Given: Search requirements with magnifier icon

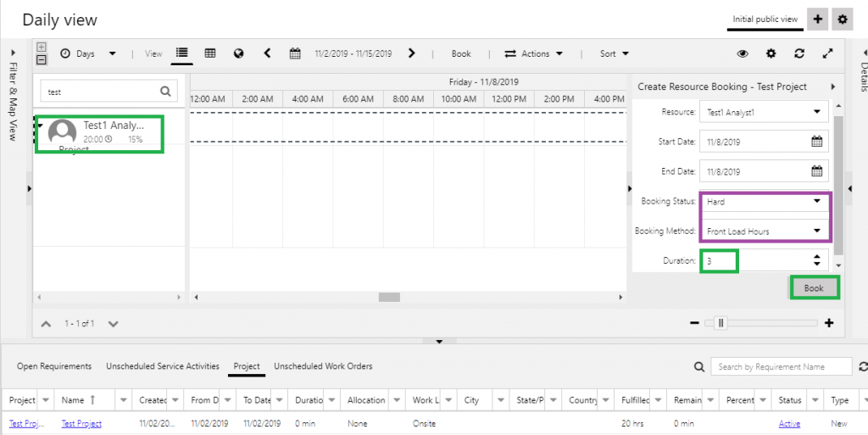Looking at the screenshot, I should [x=699, y=366].
